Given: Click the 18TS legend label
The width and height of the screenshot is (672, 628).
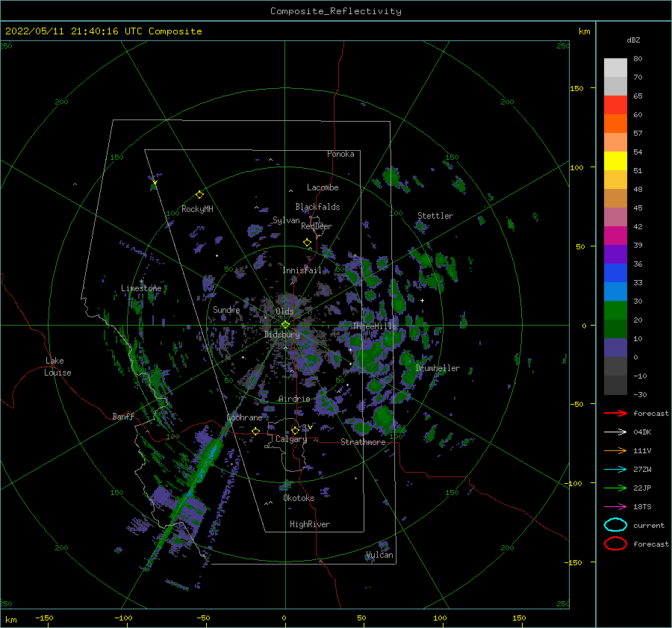Looking at the screenshot, I should point(642,507).
